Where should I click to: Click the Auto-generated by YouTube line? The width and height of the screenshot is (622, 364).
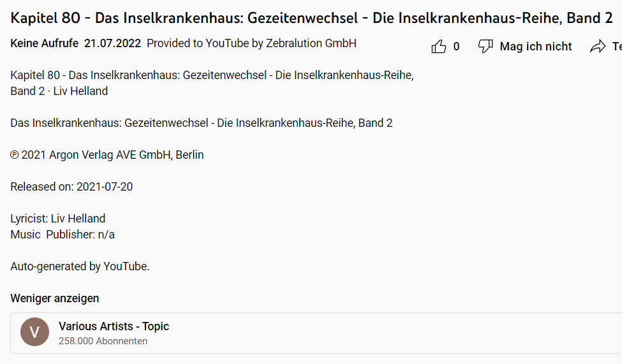click(x=80, y=266)
